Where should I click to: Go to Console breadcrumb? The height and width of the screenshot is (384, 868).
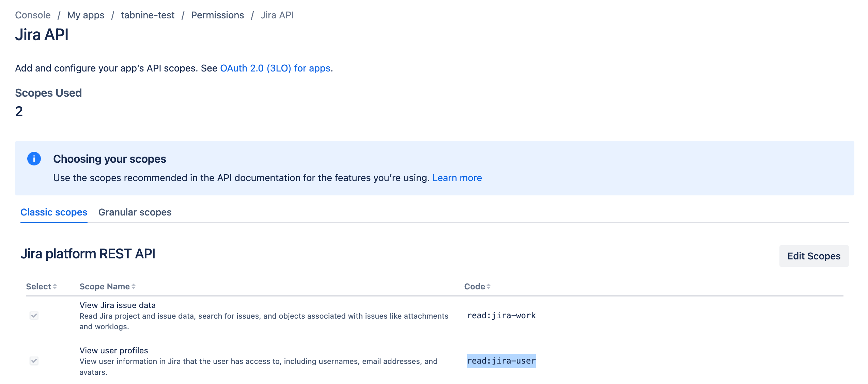tap(33, 15)
